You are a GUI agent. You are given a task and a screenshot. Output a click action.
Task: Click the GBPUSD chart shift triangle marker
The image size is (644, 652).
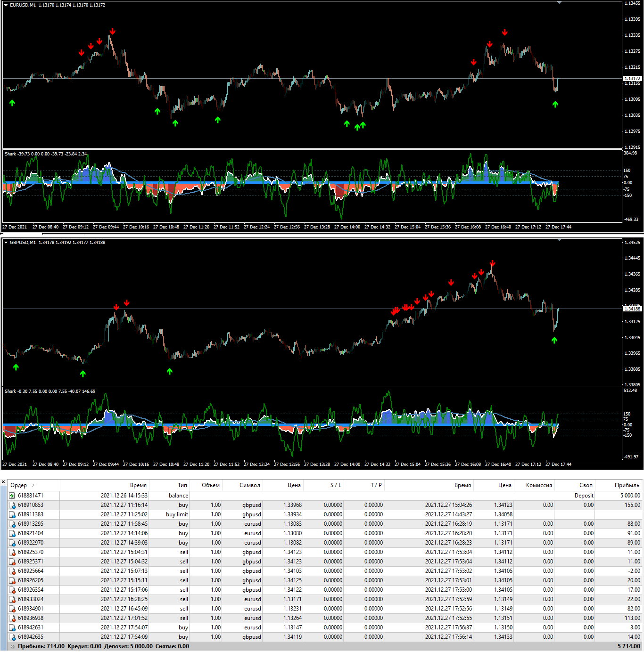click(x=559, y=240)
